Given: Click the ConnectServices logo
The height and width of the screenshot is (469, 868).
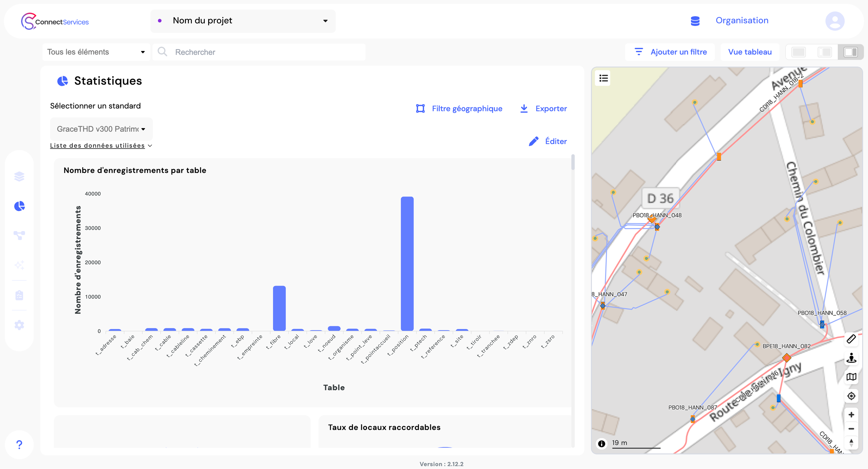Looking at the screenshot, I should tap(55, 21).
